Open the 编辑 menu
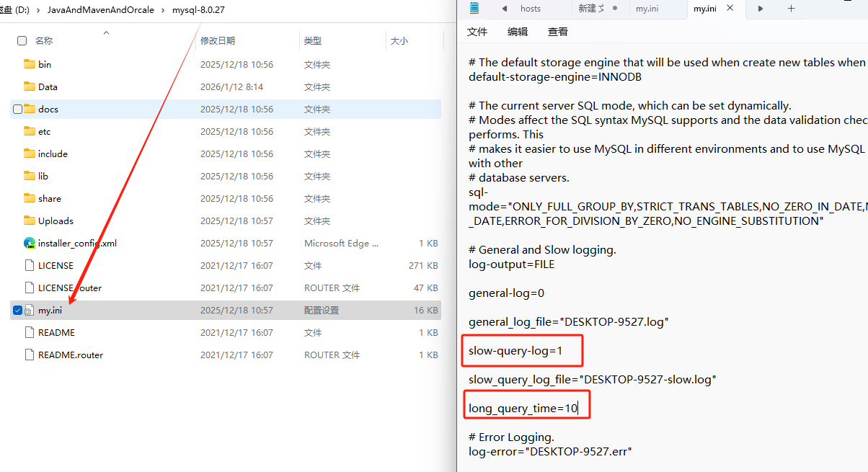This screenshot has width=868, height=472. point(518,32)
